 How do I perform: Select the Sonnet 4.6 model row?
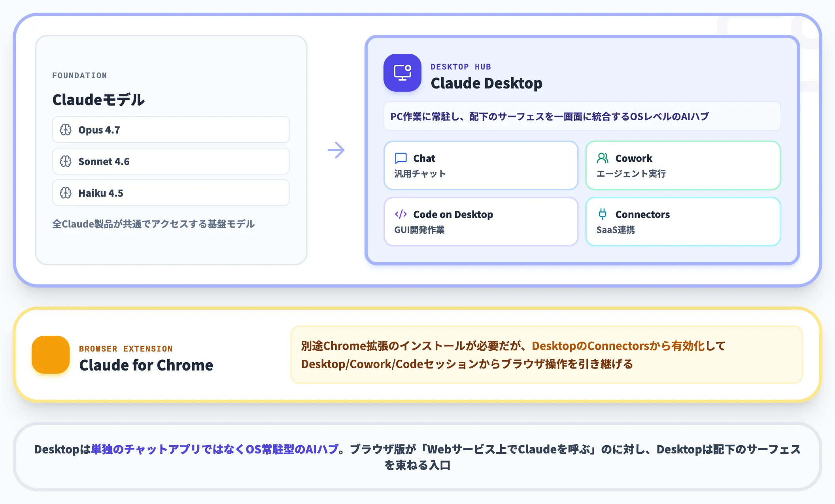[x=171, y=161]
